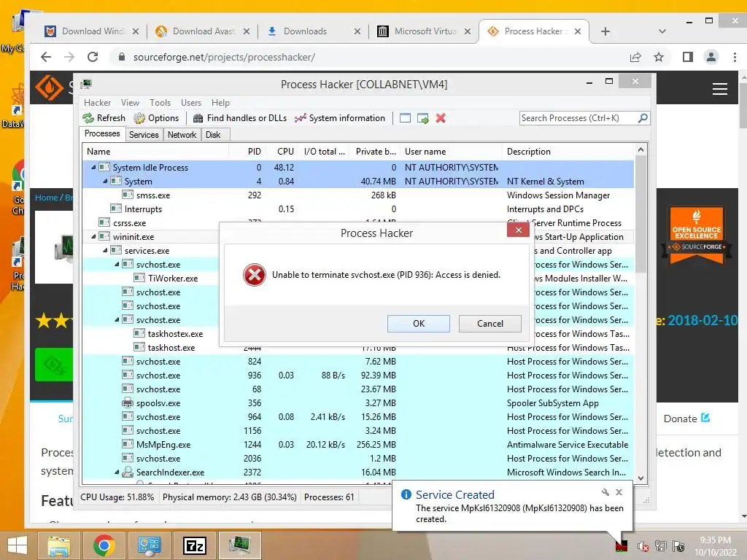Close the Process Hacker error dialog

pos(519,230)
